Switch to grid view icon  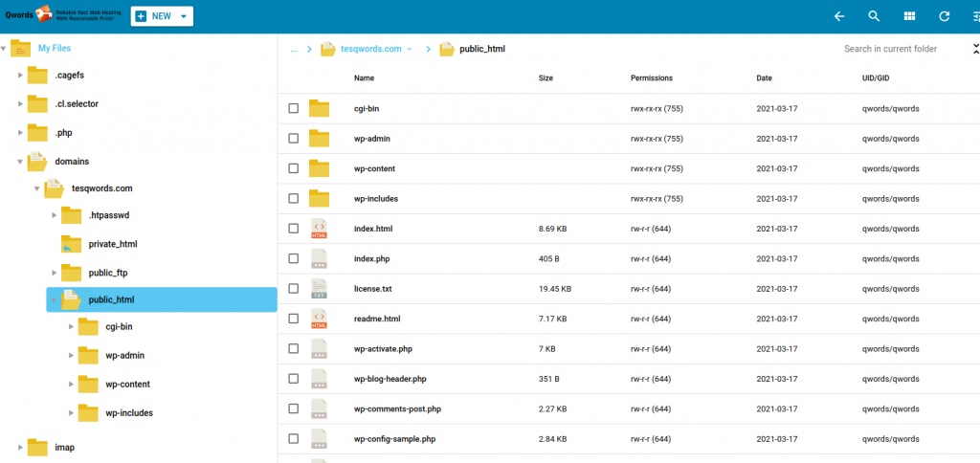coord(909,16)
